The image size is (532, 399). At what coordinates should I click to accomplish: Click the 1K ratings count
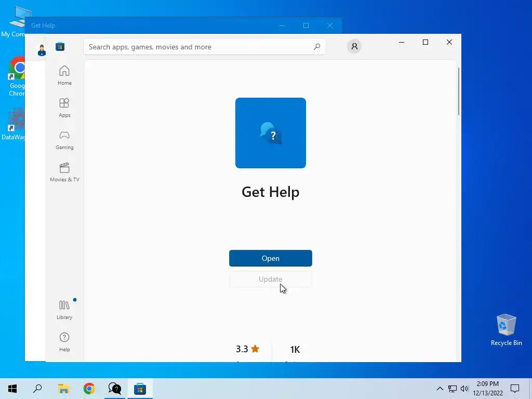[x=295, y=350]
